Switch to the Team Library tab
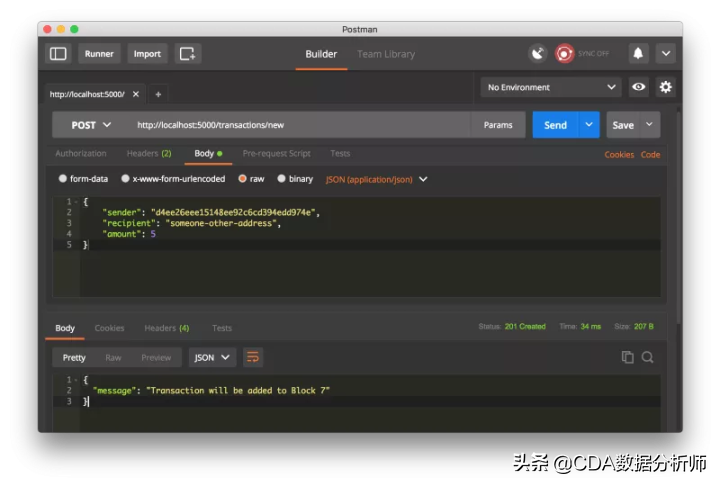720x486 pixels. click(x=386, y=54)
